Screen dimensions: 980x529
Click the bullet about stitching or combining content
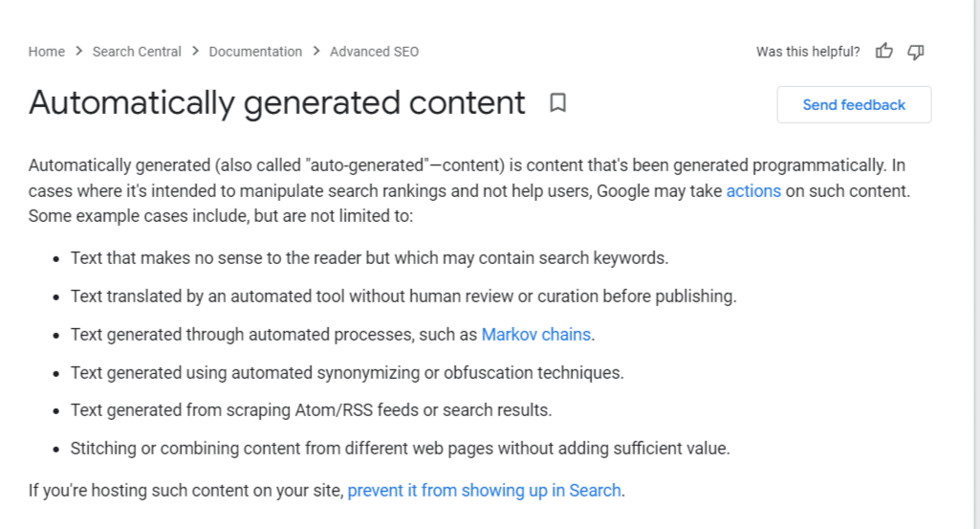(400, 449)
